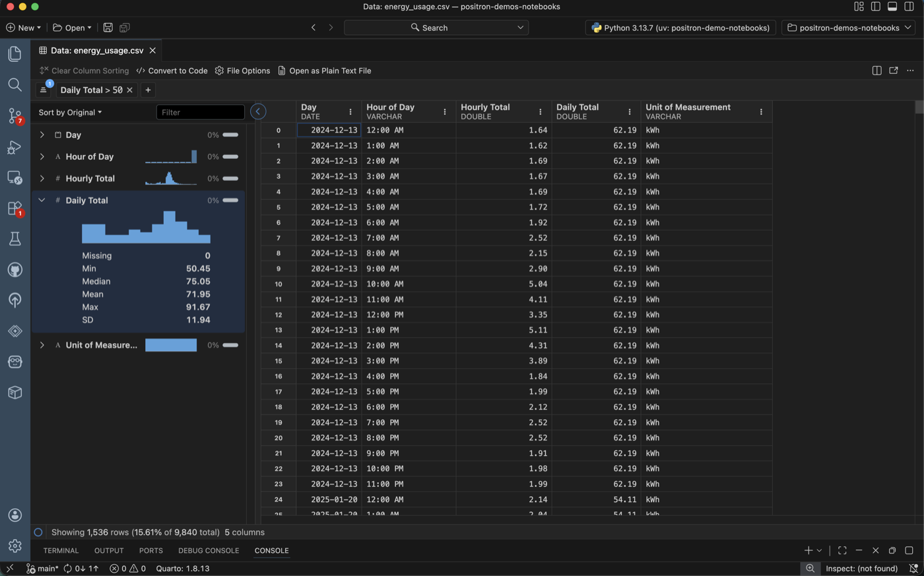Open the Manage settings gear
This screenshot has width=924, height=576.
point(15,546)
